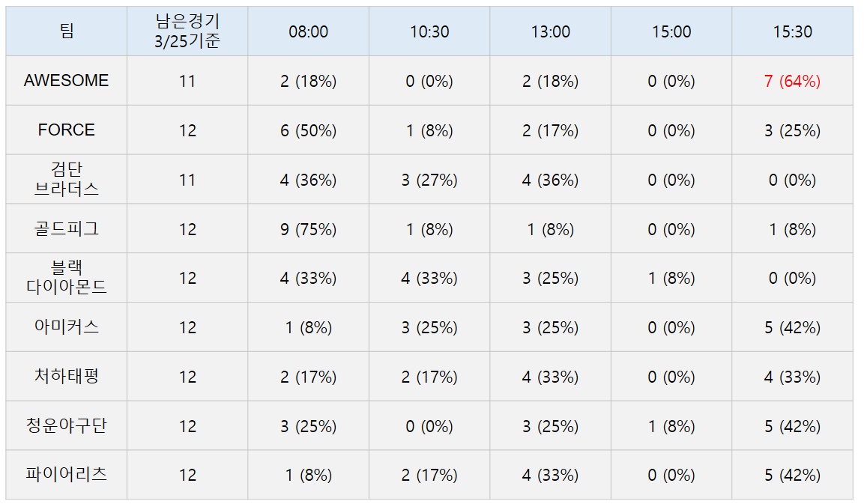Click the 골드피그 team name cell
The image size is (864, 504).
[66, 228]
